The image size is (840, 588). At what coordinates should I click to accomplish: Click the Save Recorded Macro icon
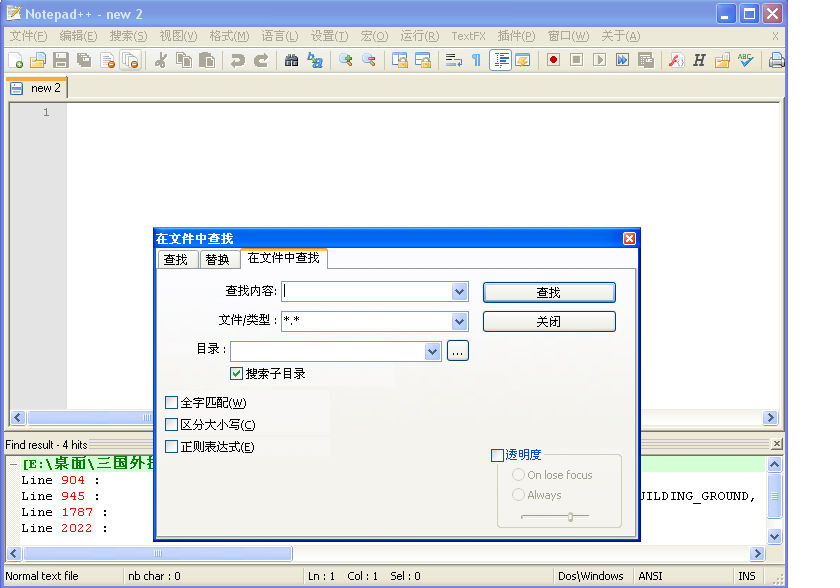point(646,60)
